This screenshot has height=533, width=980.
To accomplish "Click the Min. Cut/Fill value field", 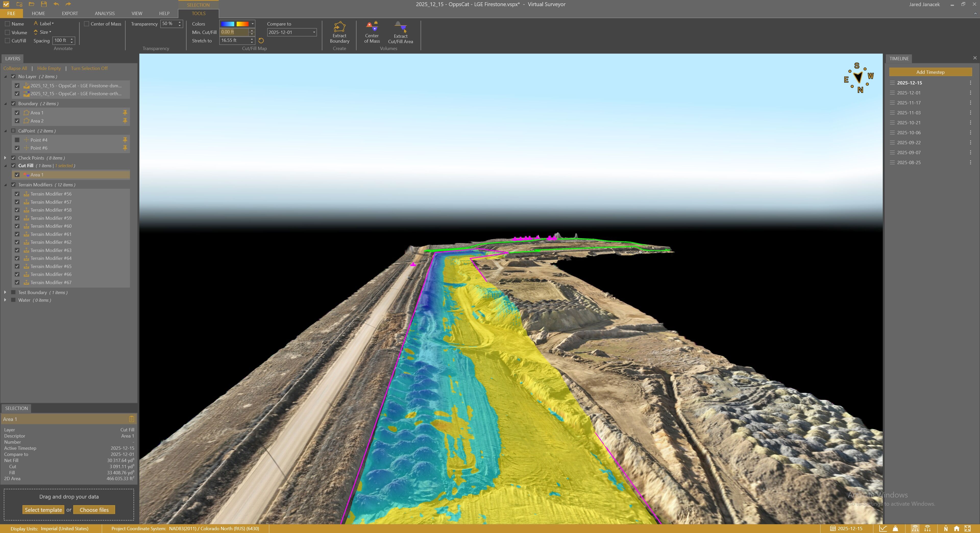I will click(x=234, y=32).
